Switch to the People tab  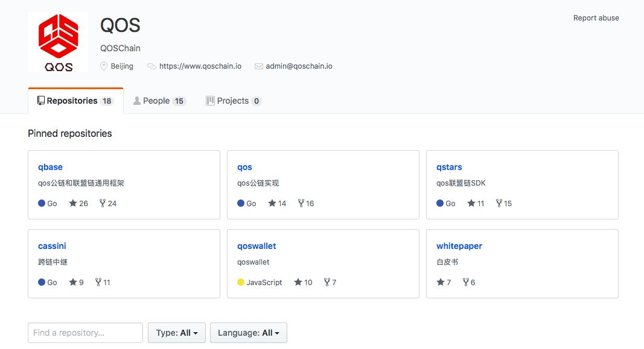coord(159,101)
